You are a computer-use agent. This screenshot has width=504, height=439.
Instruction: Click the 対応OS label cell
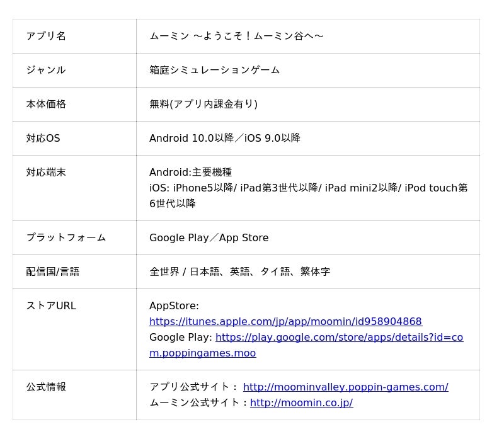43,138
